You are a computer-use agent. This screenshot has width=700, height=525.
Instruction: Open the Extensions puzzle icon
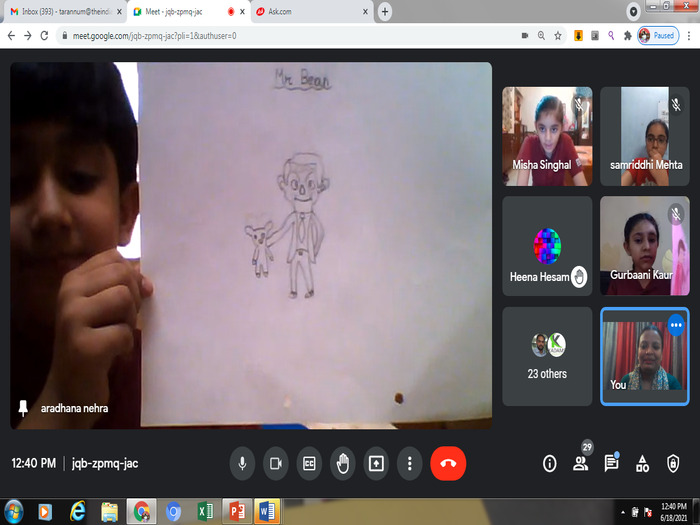tap(628, 36)
